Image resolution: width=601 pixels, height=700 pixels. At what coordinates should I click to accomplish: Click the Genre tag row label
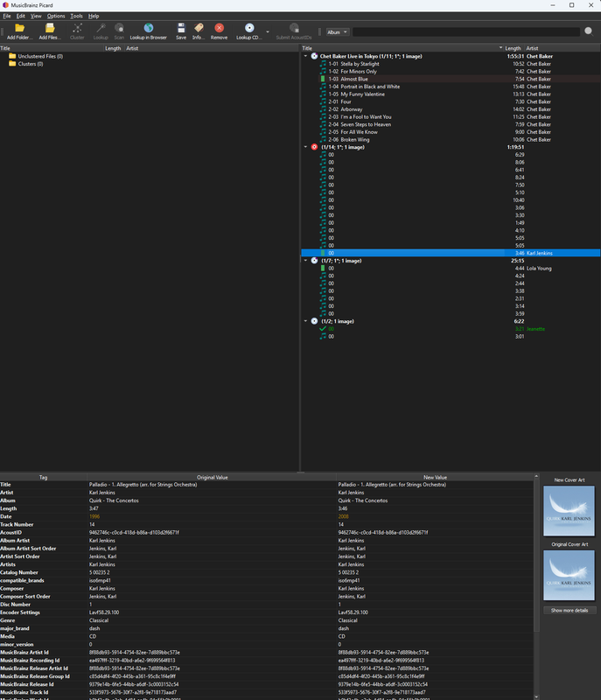tap(8, 620)
